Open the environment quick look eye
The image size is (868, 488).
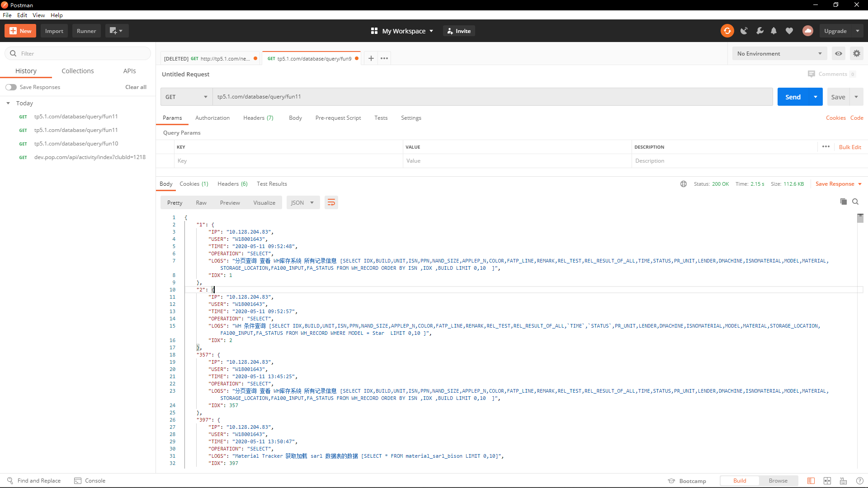839,53
